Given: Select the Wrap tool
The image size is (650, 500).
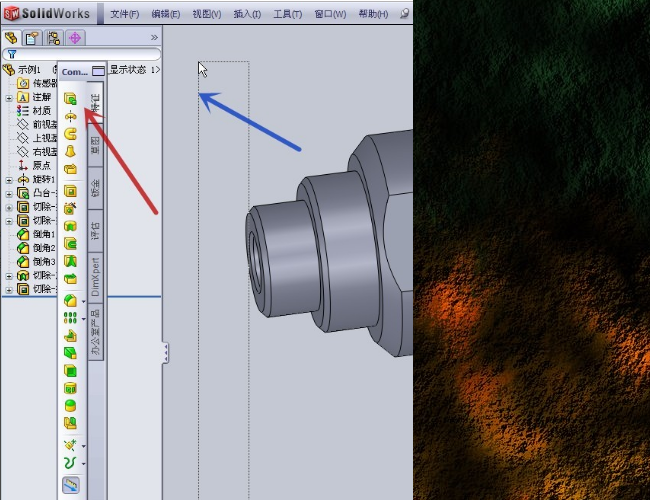Looking at the screenshot, I should pos(70,388).
